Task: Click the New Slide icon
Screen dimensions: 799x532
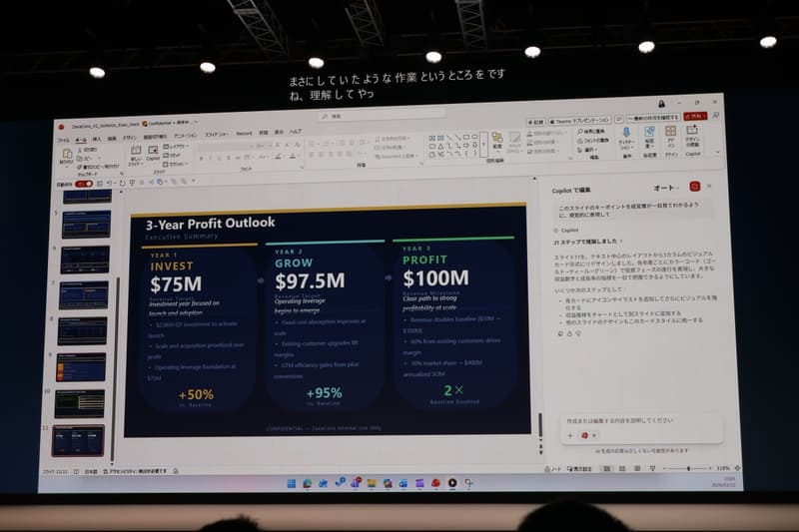Action: (136, 150)
